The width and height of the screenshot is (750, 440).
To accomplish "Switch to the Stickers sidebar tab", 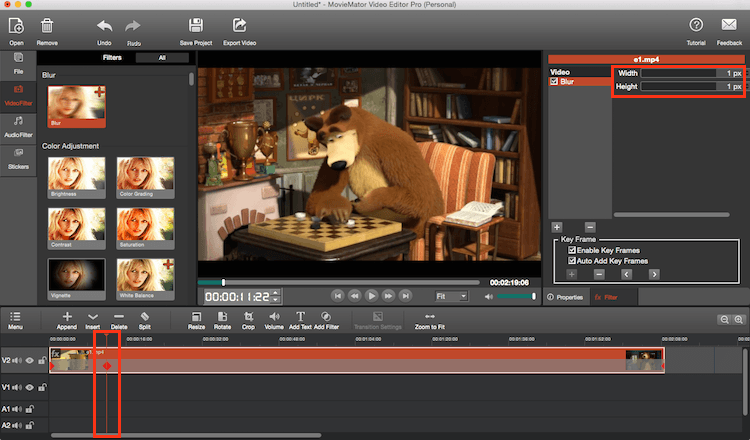I will coord(18,159).
